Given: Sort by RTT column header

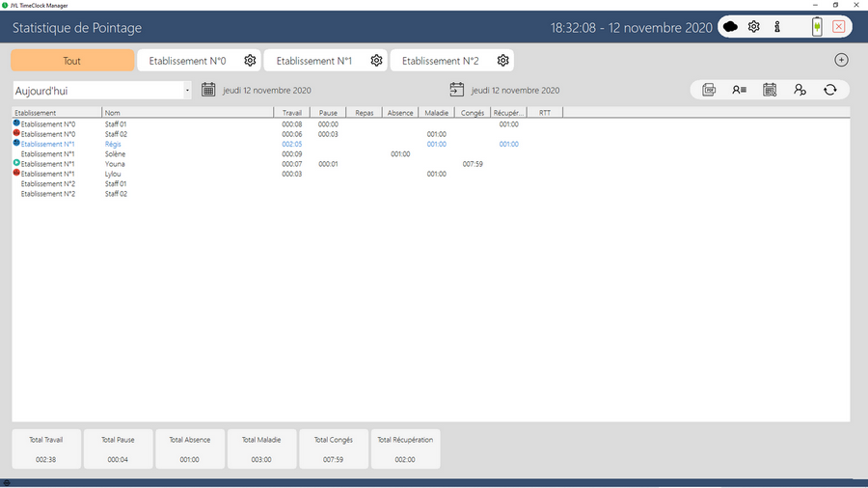Looking at the screenshot, I should coord(545,112).
